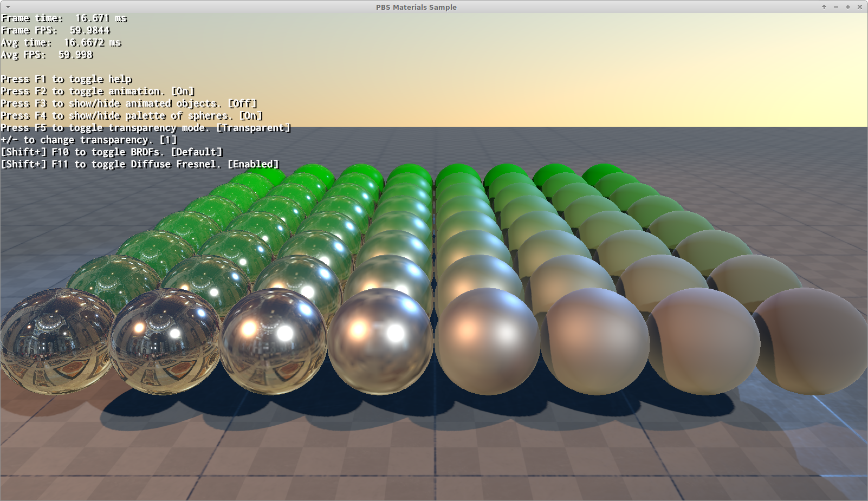Close the PBS Materials Sample window
The height and width of the screenshot is (501, 868).
[x=860, y=7]
